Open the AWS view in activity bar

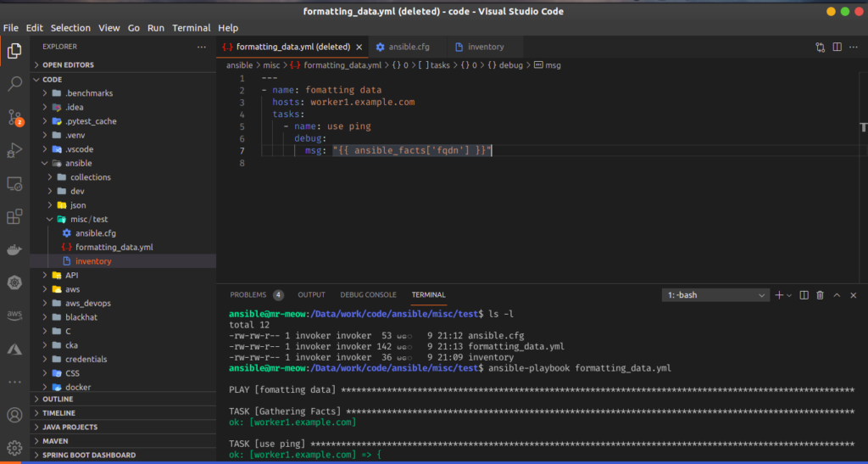pyautogui.click(x=14, y=316)
